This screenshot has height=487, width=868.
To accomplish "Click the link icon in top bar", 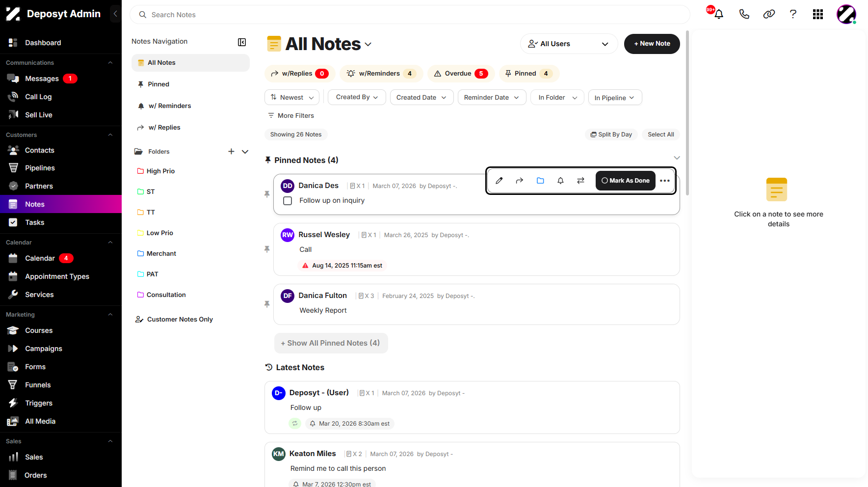I will pyautogui.click(x=769, y=14).
